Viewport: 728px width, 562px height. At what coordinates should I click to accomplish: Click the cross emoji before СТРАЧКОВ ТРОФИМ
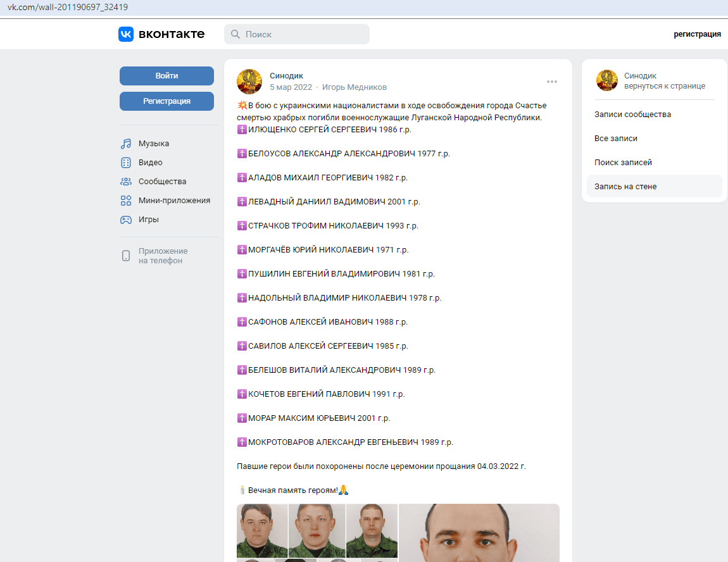tap(242, 225)
